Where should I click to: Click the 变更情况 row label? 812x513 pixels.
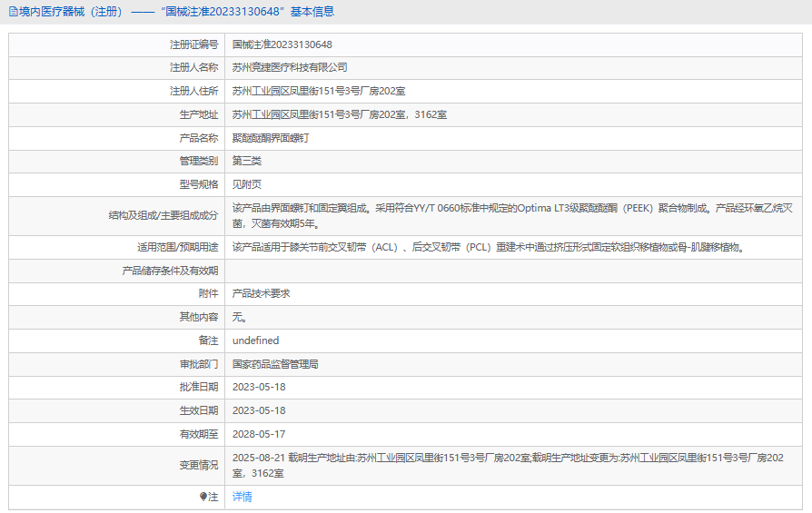point(199,465)
